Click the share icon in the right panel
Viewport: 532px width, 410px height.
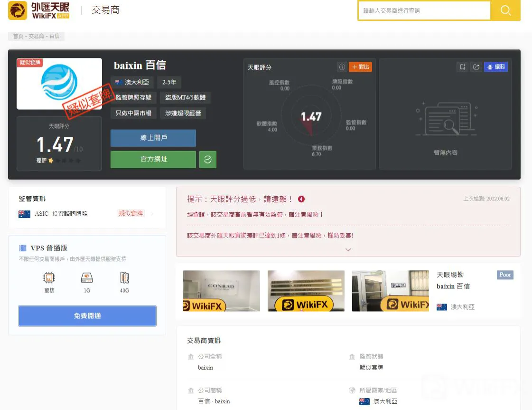click(x=476, y=67)
